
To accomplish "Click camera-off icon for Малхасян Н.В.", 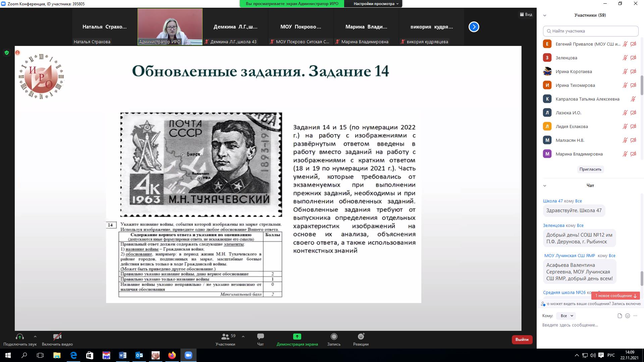I will (633, 140).
